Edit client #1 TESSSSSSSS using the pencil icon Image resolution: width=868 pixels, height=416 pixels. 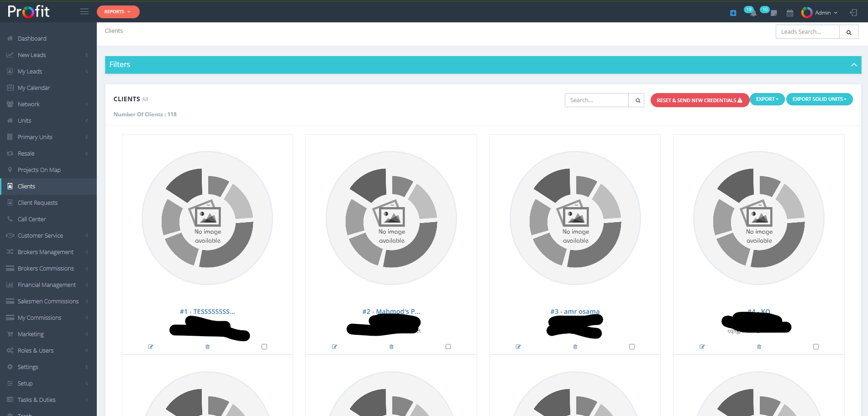pos(151,347)
